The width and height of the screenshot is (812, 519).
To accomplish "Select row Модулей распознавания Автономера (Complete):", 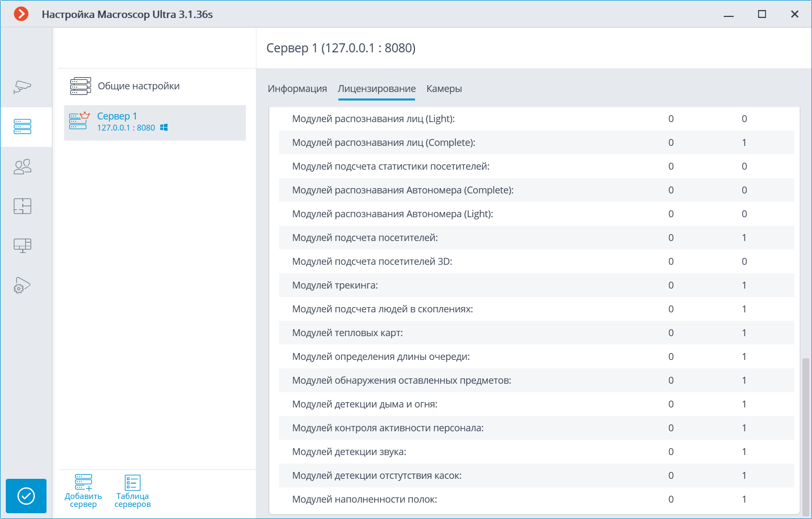I will point(537,190).
